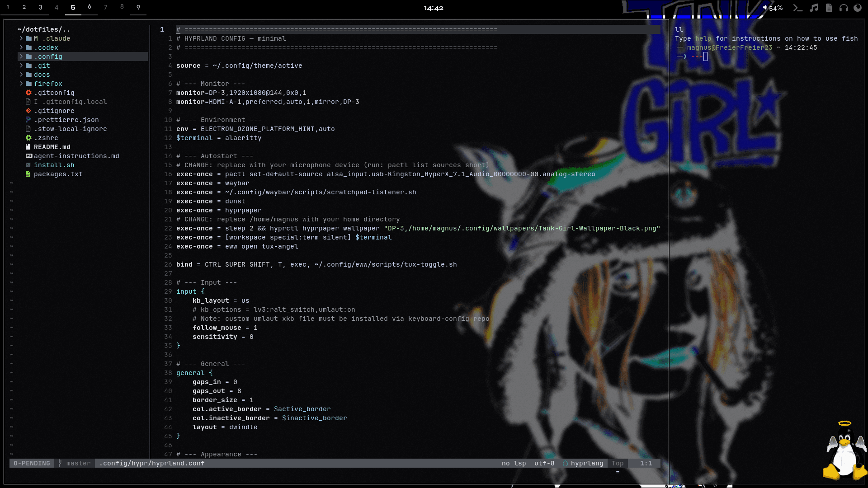This screenshot has height=488, width=868.
Task: Click the .claude folder icon
Action: 28,38
